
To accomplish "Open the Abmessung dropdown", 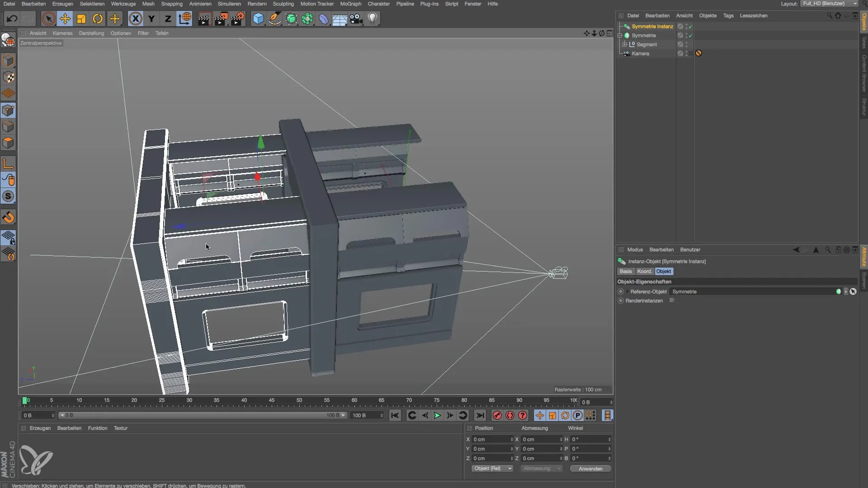I will [542, 469].
